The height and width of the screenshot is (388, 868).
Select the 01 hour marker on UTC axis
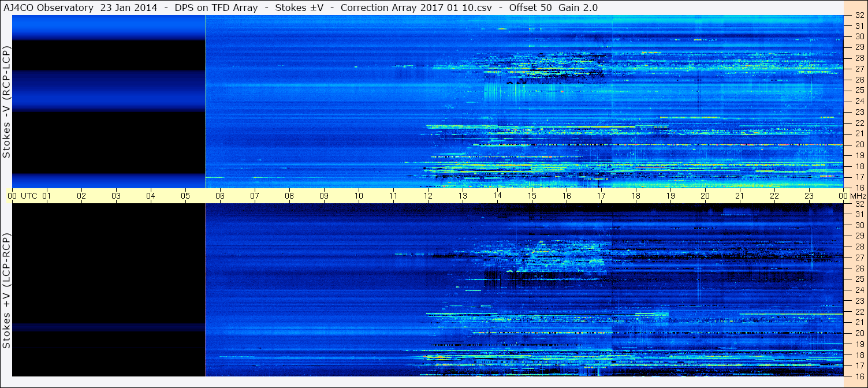[47, 196]
